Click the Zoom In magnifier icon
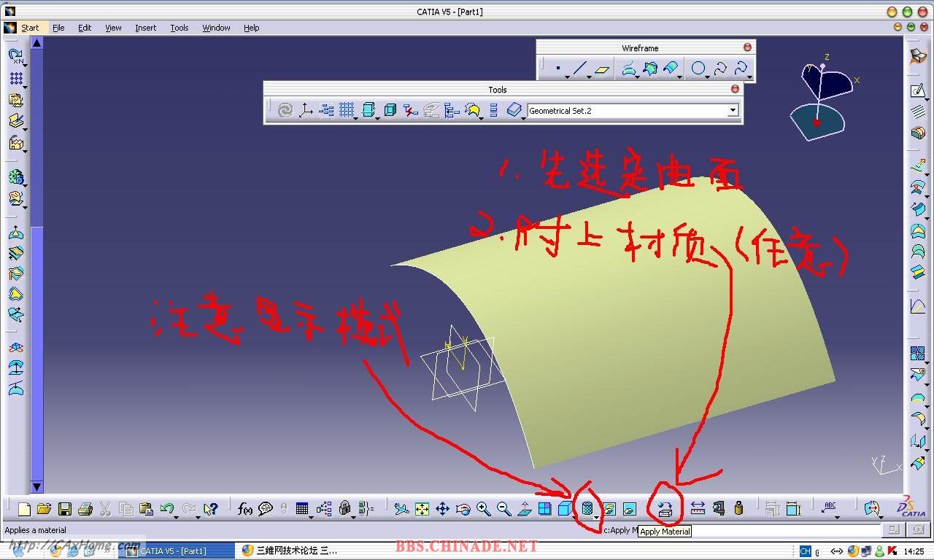The width and height of the screenshot is (934, 560). pyautogui.click(x=483, y=509)
